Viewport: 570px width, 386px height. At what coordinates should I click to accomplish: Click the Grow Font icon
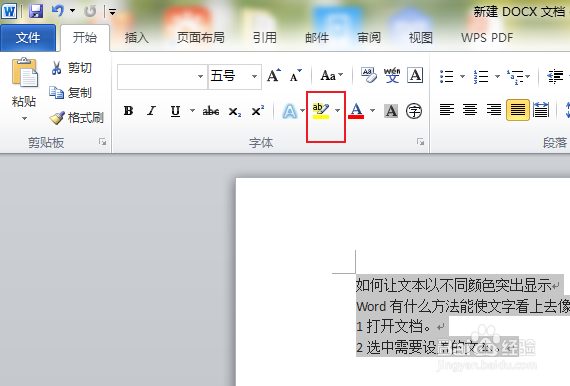273,76
